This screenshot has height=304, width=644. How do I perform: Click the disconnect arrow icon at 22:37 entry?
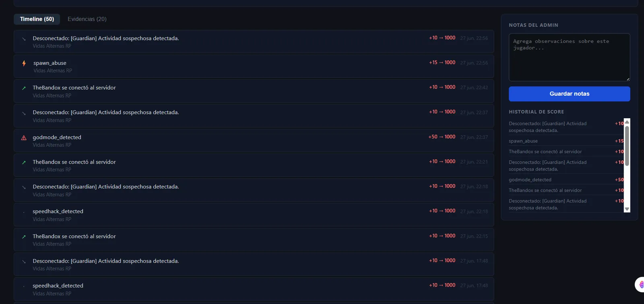24,113
